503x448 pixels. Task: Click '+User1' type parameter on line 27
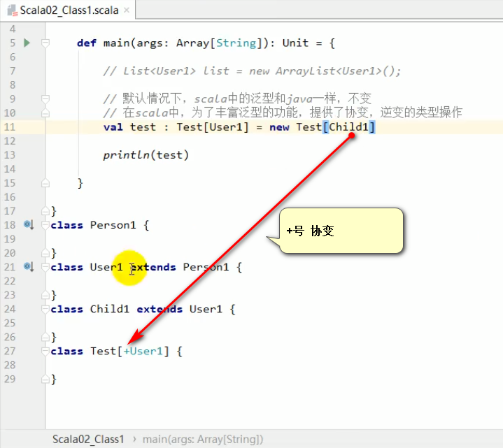pos(143,351)
